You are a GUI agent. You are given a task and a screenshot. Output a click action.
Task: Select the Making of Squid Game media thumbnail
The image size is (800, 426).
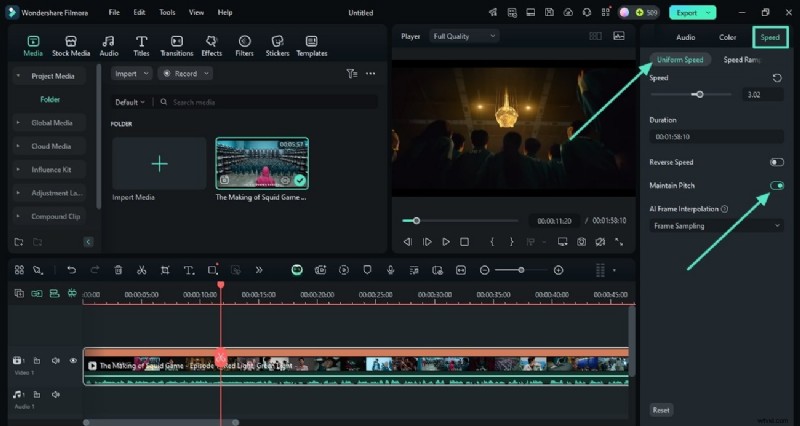tap(262, 163)
